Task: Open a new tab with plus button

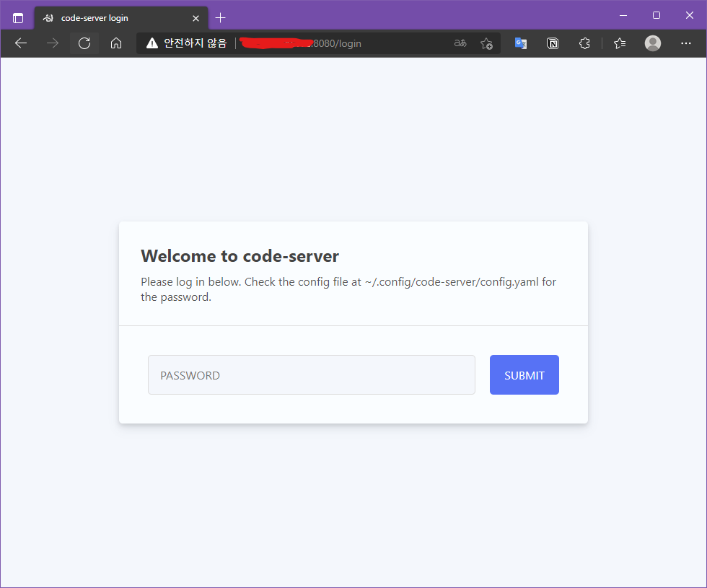Action: [x=220, y=18]
